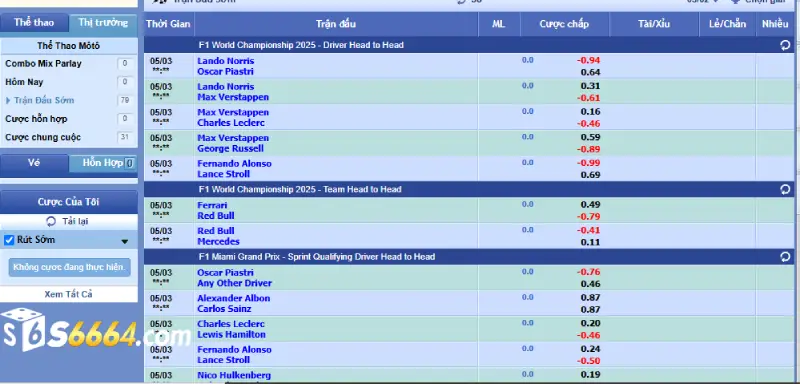Refresh the Miami Sprint Qualifying section
800x384 pixels.
click(785, 257)
